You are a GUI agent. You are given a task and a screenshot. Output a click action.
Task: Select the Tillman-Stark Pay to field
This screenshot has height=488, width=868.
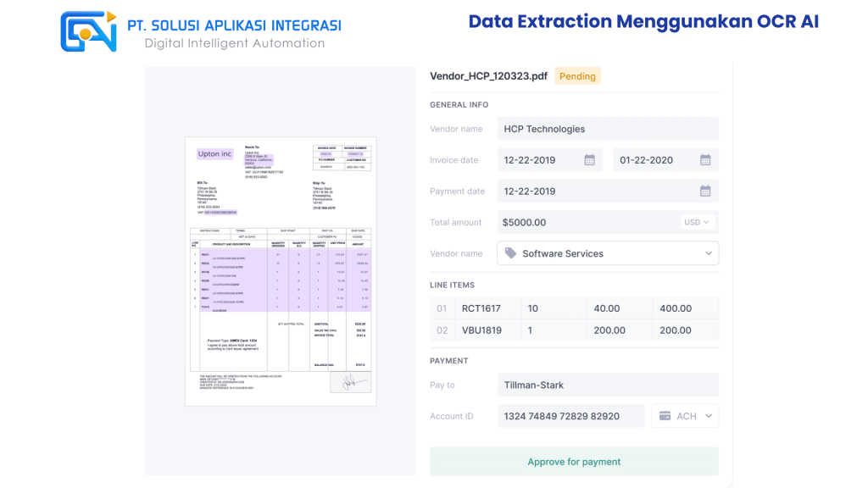(607, 385)
